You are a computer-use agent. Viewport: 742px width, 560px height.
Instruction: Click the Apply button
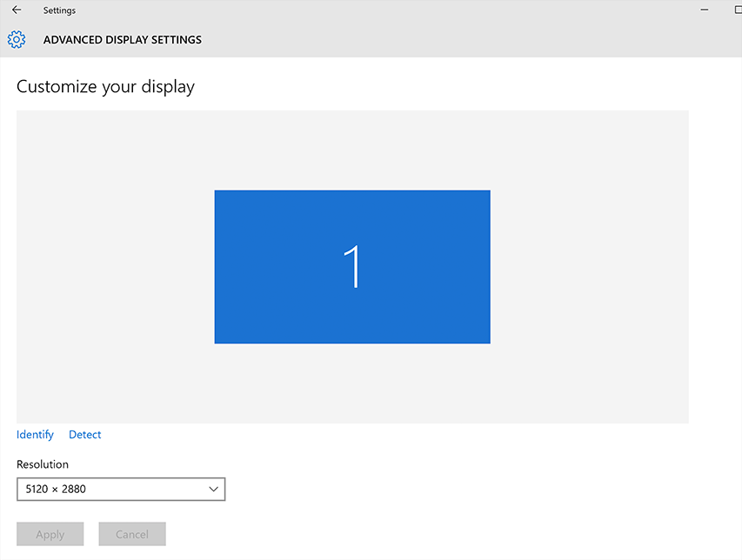50,534
